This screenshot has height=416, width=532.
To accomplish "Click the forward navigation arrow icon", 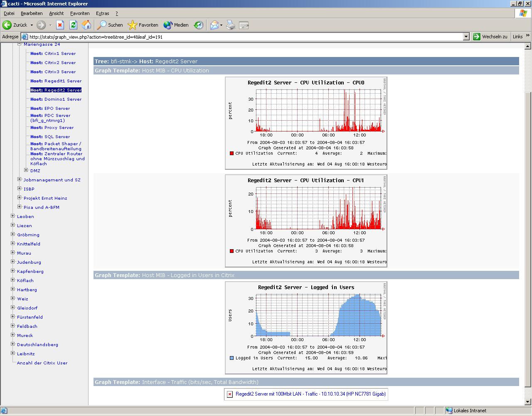I will 41,25.
